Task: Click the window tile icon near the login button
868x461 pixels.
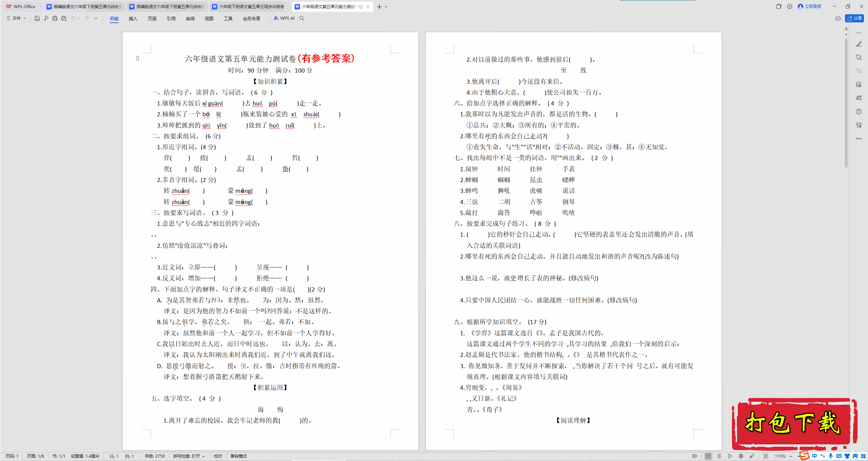Action: 778,6
